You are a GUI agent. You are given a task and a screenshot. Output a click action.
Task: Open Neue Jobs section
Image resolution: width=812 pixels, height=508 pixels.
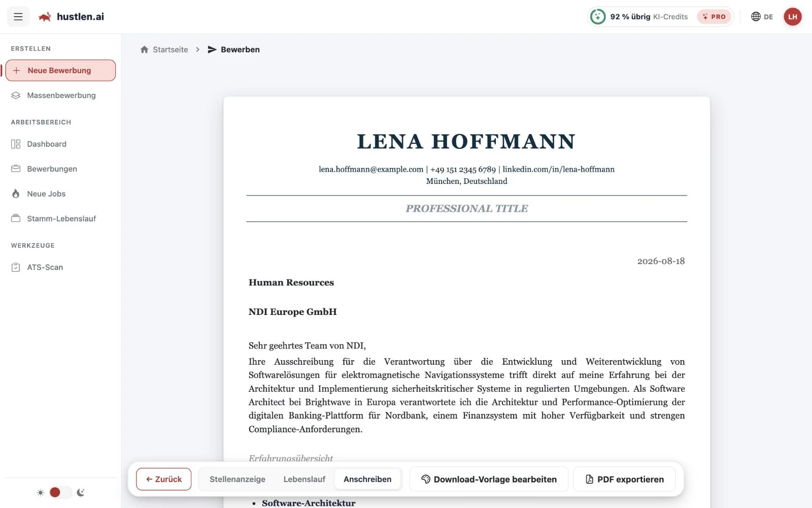[60, 194]
